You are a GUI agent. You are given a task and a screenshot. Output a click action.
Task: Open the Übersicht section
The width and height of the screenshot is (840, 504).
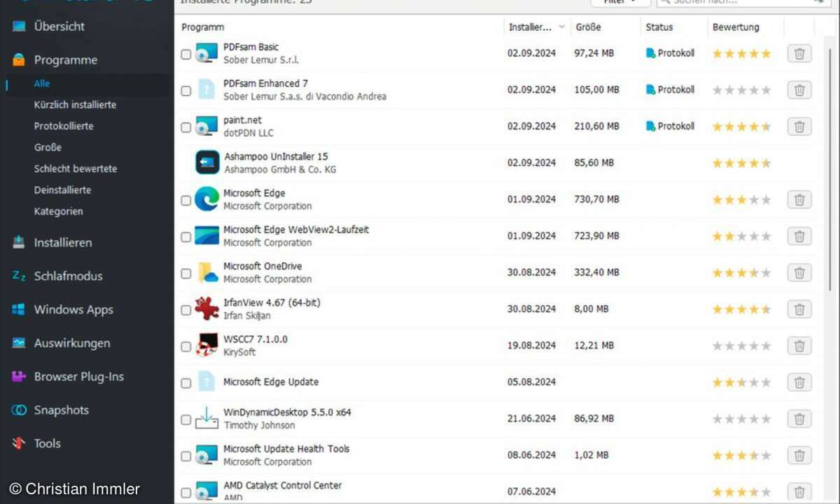(x=59, y=27)
